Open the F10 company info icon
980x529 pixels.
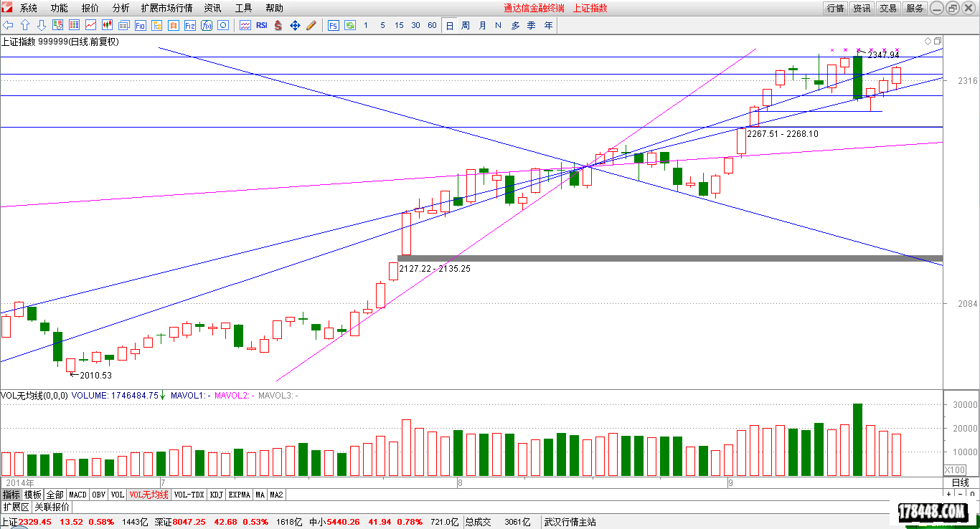point(140,25)
